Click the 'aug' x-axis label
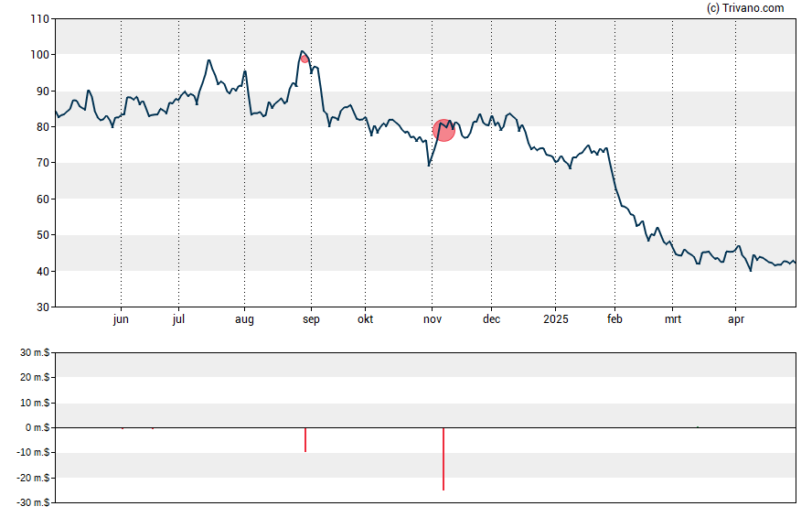This screenshot has height=517, width=812. point(244,319)
